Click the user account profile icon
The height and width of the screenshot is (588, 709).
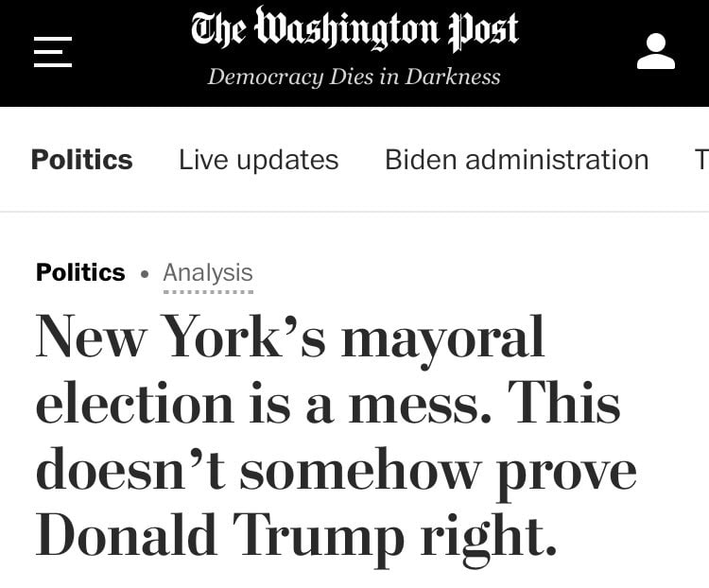coord(656,51)
